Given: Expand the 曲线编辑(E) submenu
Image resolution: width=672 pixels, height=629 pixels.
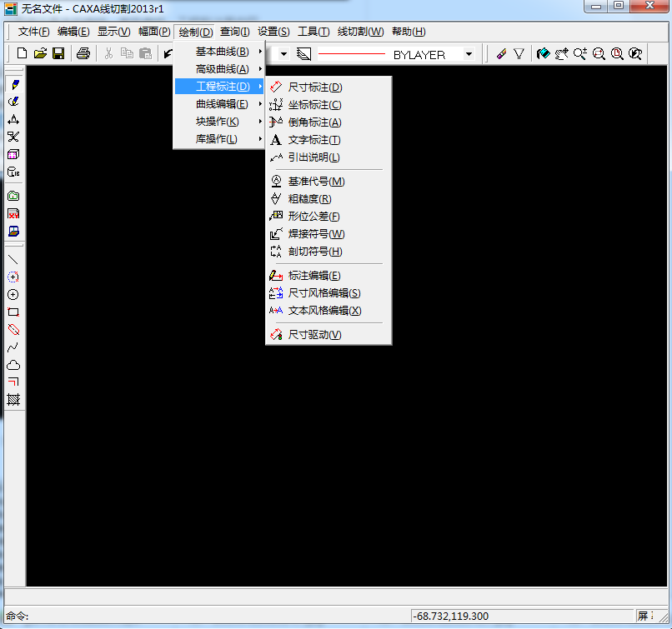Looking at the screenshot, I should click(219, 104).
